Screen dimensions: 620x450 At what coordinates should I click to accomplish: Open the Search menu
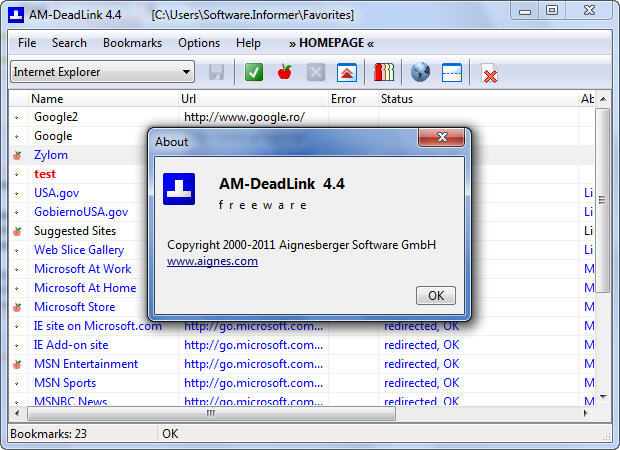(x=69, y=43)
